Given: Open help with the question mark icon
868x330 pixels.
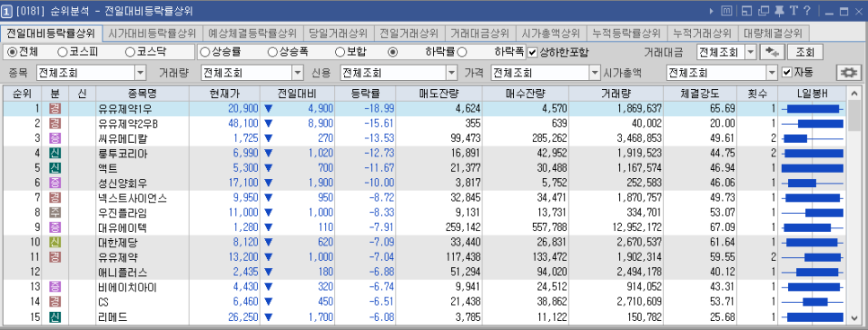Looking at the screenshot, I should (x=807, y=11).
